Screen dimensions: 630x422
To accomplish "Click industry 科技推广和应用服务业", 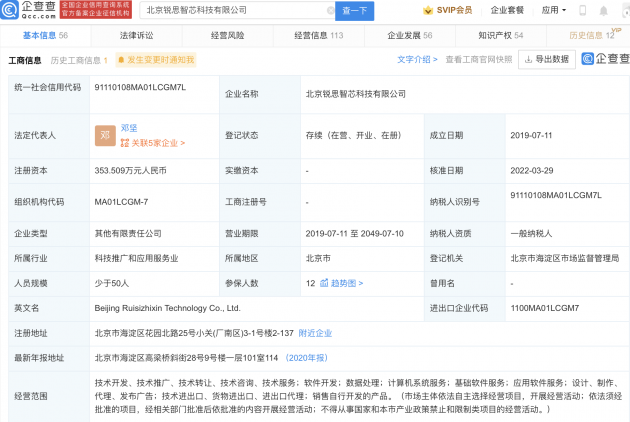I will [x=136, y=258].
